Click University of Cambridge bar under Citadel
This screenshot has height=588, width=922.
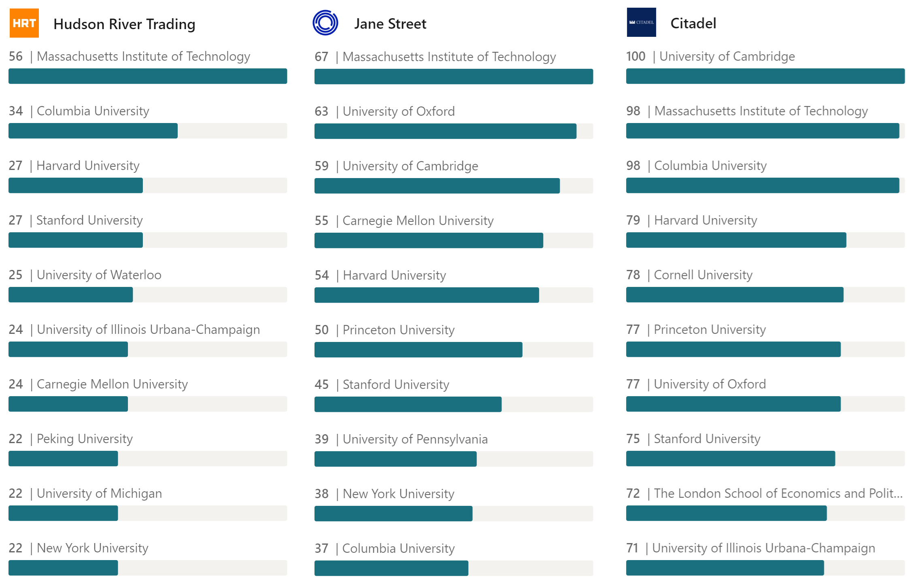[x=765, y=76]
